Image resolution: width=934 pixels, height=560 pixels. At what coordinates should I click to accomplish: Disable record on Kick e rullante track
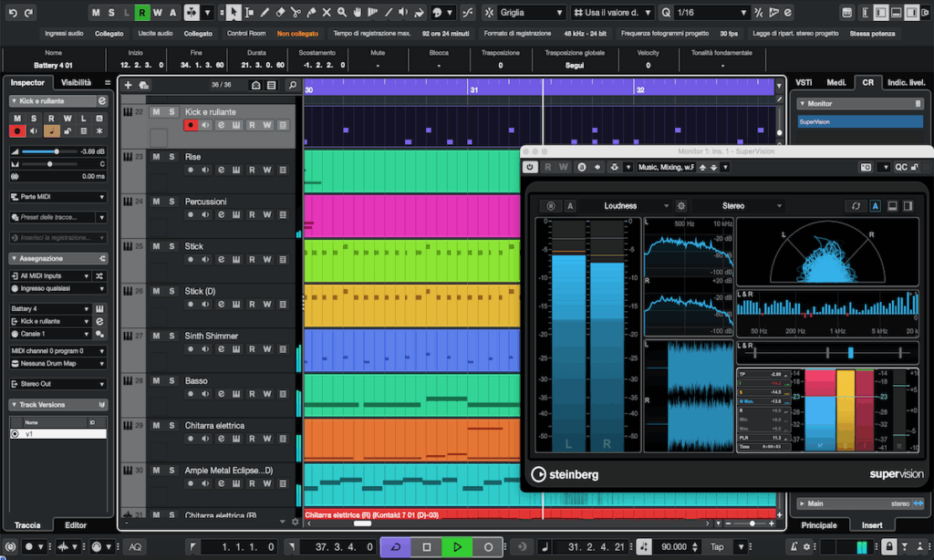tap(190, 125)
